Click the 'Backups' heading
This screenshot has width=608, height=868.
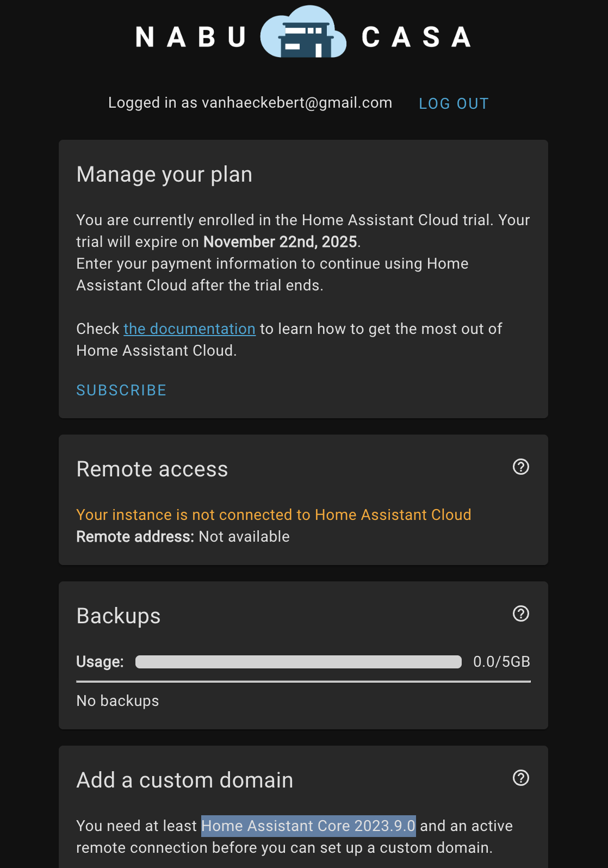pos(119,616)
